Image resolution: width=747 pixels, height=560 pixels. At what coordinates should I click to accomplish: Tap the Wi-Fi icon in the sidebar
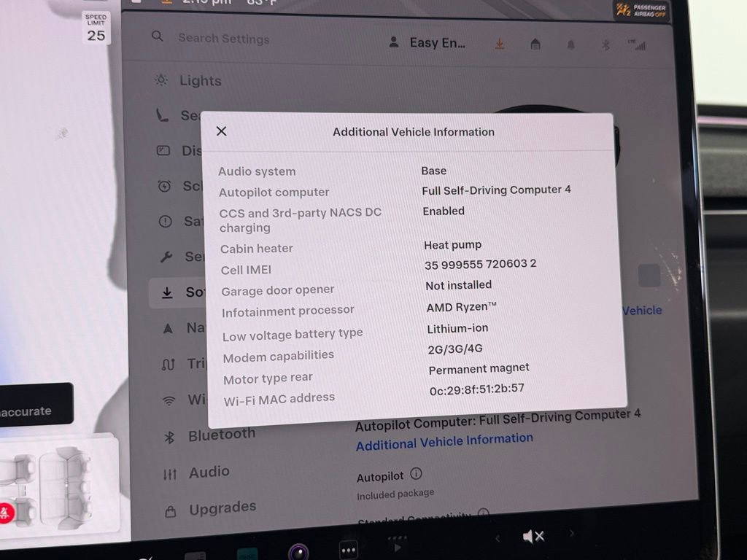pos(169,399)
